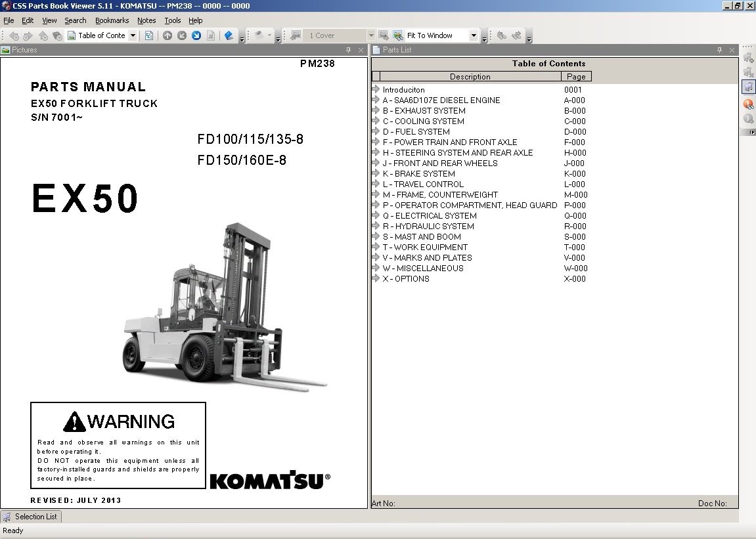The width and height of the screenshot is (756, 539).
Task: Toggle the selected shopping cart sidebar button
Action: [x=748, y=87]
